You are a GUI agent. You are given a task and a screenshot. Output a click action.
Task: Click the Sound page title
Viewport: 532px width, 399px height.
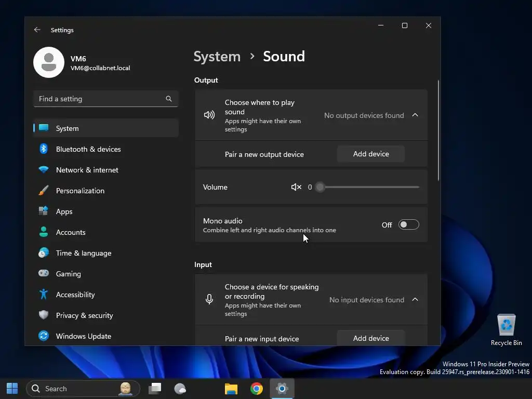[x=284, y=56]
